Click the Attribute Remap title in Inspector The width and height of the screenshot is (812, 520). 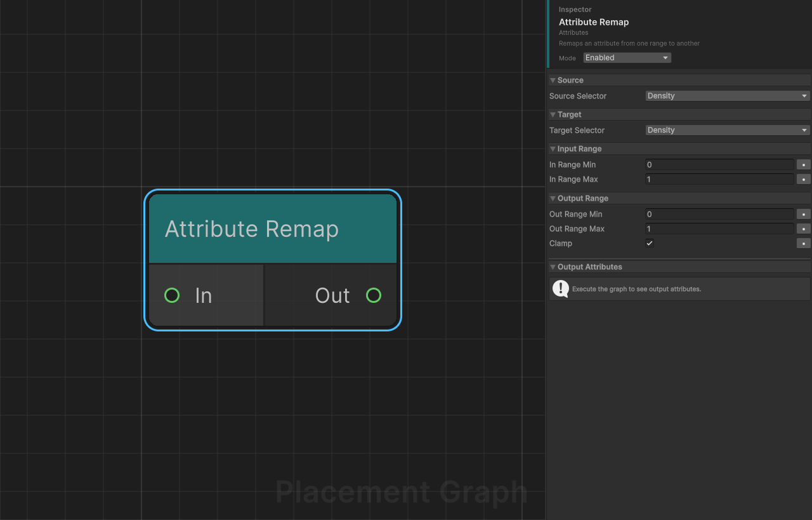594,22
